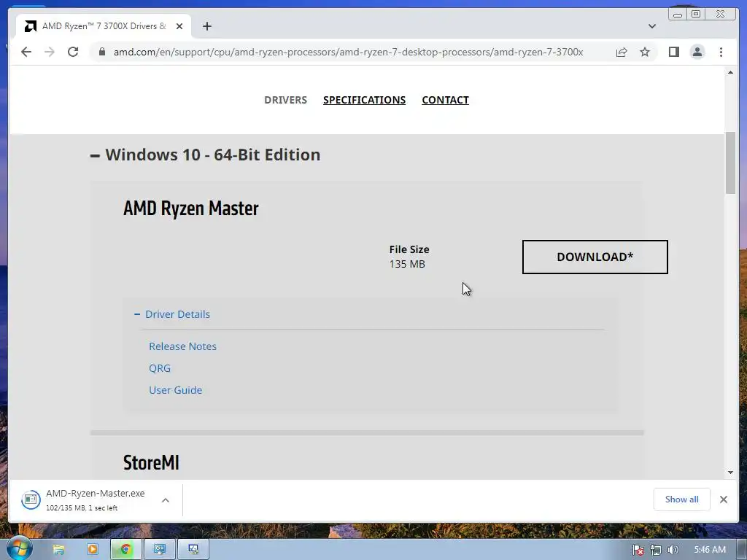Open Action Center flag in tray

[x=638, y=550]
